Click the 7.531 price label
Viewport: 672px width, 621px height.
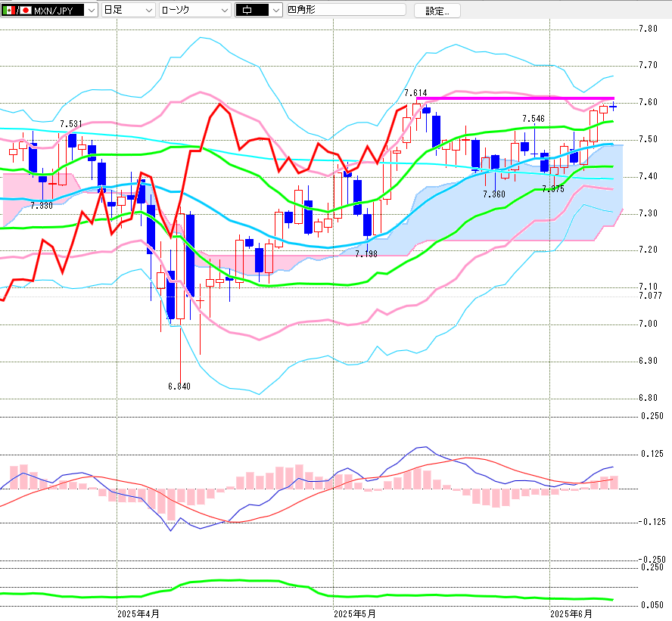click(70, 124)
